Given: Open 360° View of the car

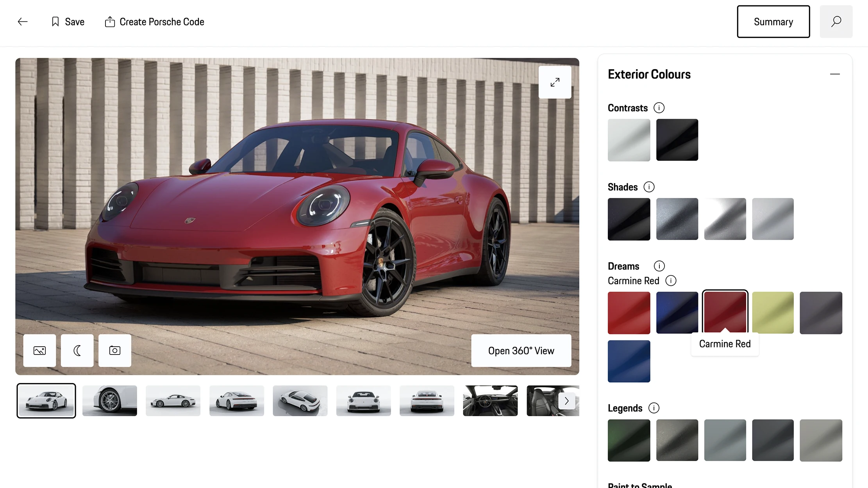Looking at the screenshot, I should point(521,351).
